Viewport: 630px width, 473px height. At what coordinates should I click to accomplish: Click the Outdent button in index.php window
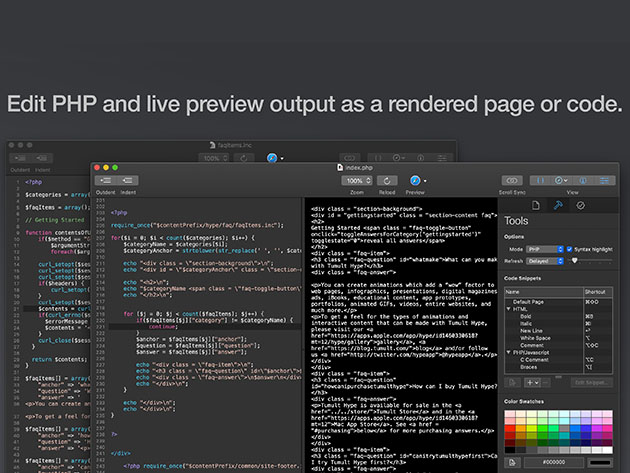[x=106, y=180]
